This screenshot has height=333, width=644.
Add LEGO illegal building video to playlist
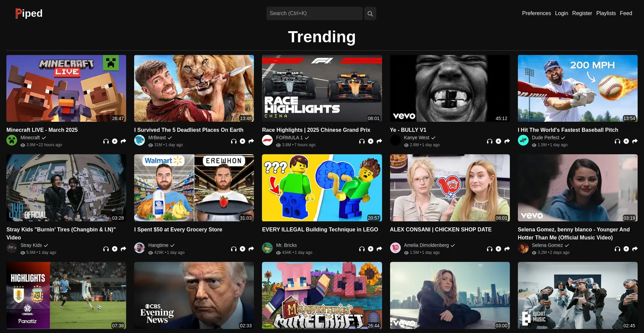point(371,249)
